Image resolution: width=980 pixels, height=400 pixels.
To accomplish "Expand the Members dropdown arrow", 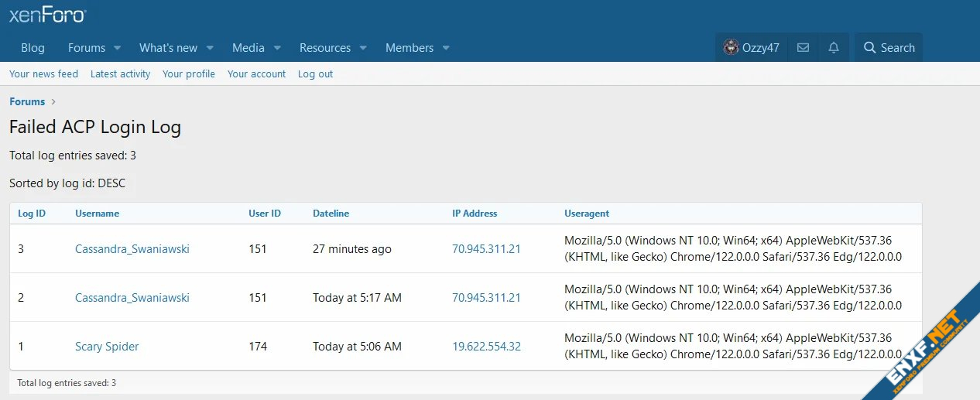I will point(446,48).
